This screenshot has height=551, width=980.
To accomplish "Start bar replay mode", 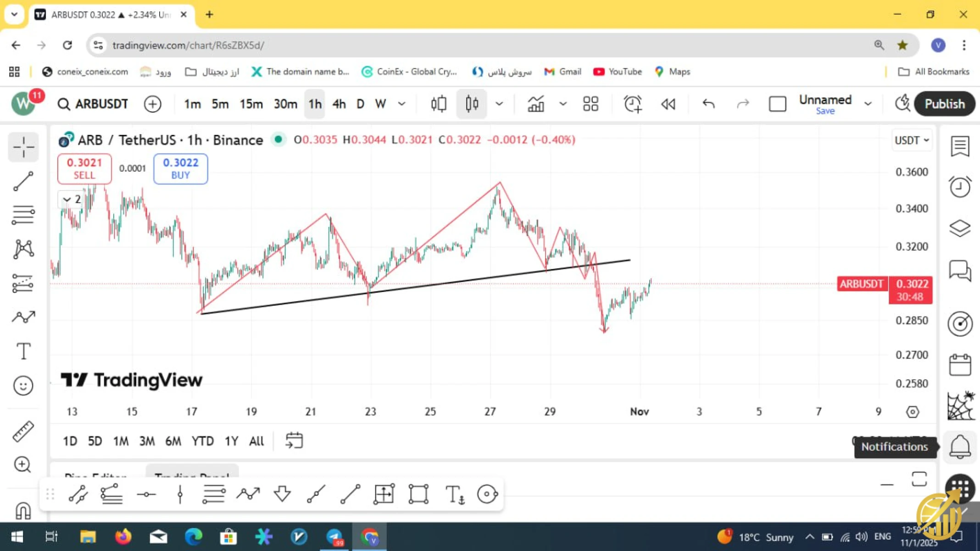I will pyautogui.click(x=668, y=104).
